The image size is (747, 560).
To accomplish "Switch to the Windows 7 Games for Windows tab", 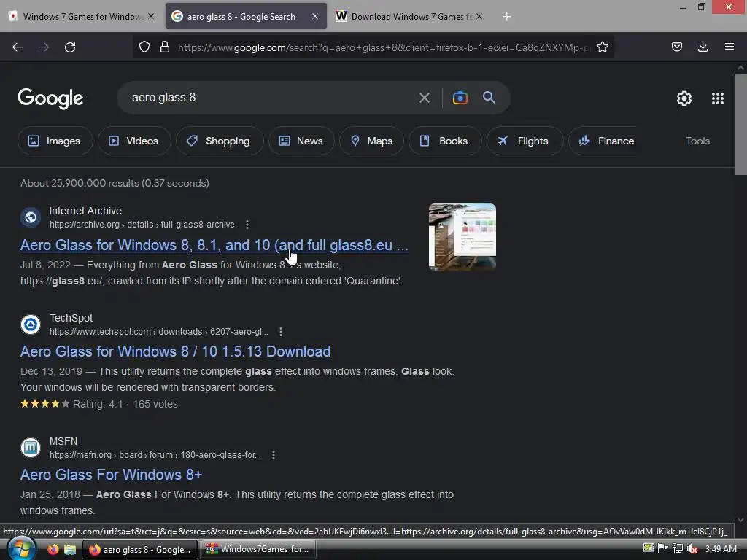I will [x=81, y=17].
